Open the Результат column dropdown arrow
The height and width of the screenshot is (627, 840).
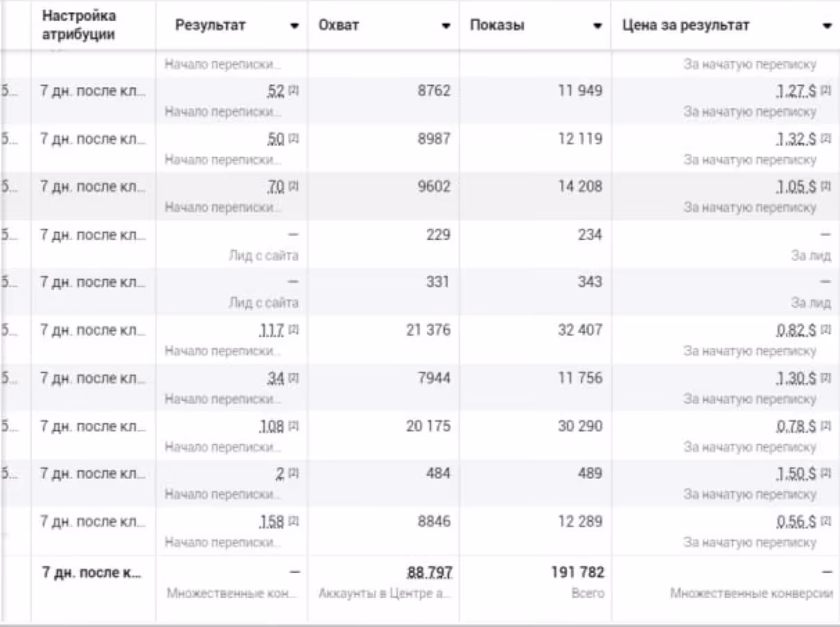295,26
